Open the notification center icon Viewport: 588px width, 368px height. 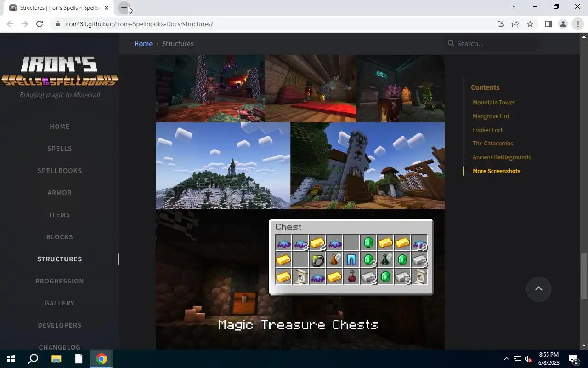(574, 359)
